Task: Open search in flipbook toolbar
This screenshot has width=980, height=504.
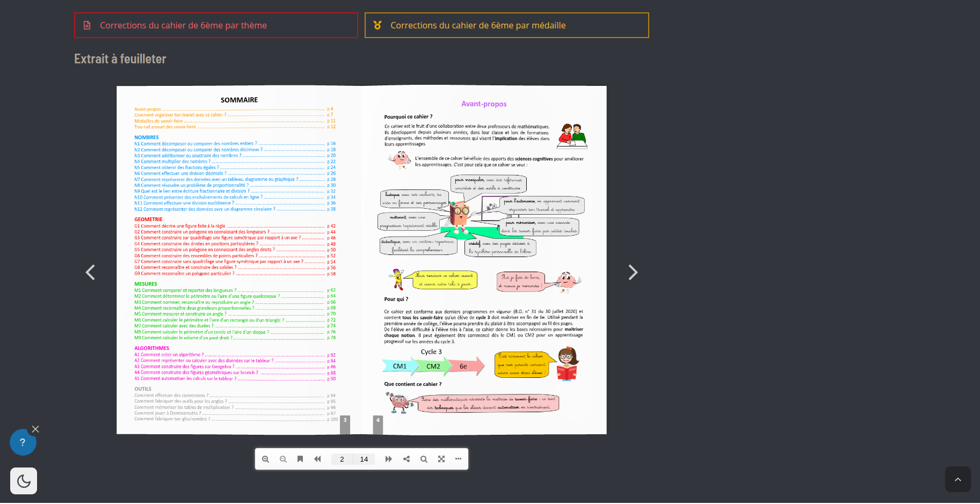Action: tap(424, 459)
